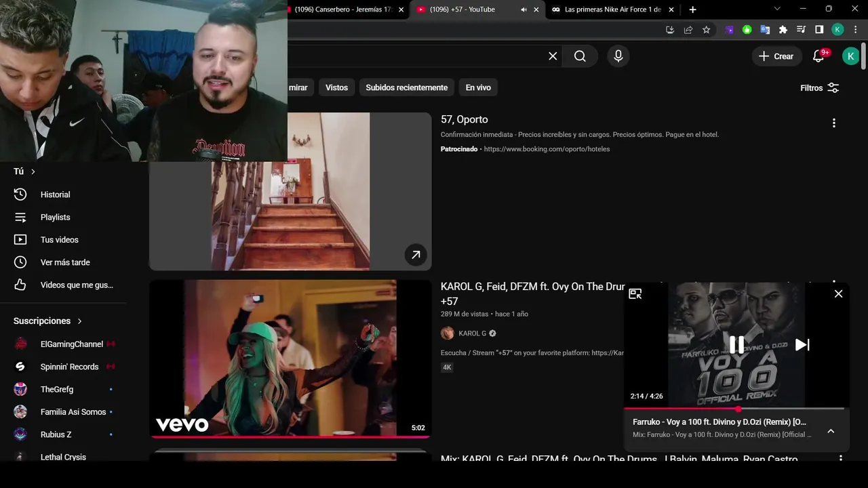Image resolution: width=868 pixels, height=488 pixels.
Task: Open the Chrome profile avatar K
Action: (837, 30)
